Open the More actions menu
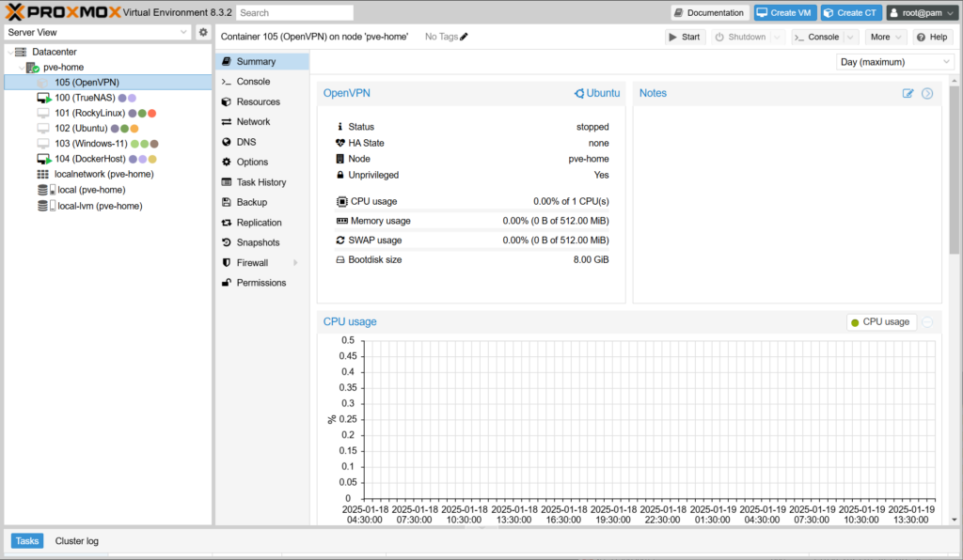Screen dimensions: 963x560 tap(885, 37)
